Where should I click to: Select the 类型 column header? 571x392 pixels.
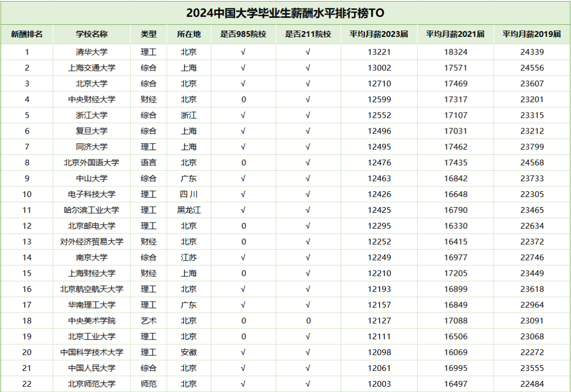point(149,34)
